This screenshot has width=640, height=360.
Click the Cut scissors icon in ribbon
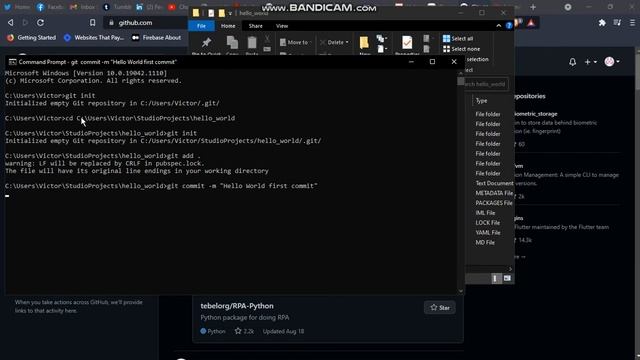tap(267, 39)
